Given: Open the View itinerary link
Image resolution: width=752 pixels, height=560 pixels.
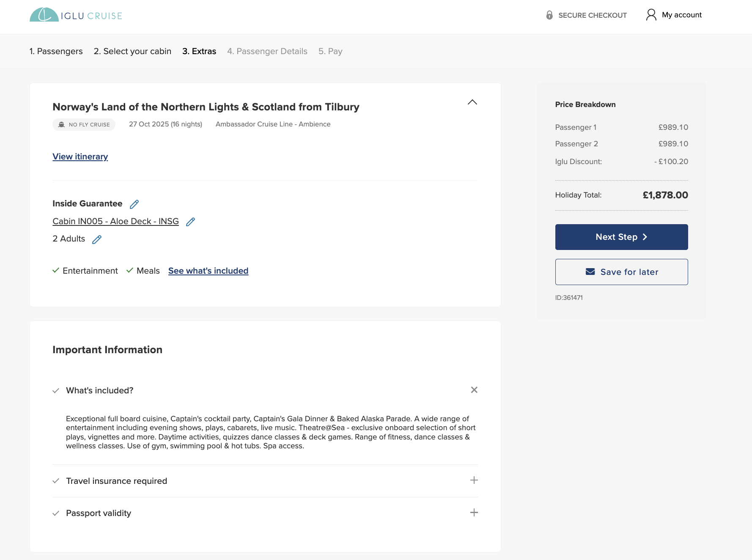Looking at the screenshot, I should 80,156.
